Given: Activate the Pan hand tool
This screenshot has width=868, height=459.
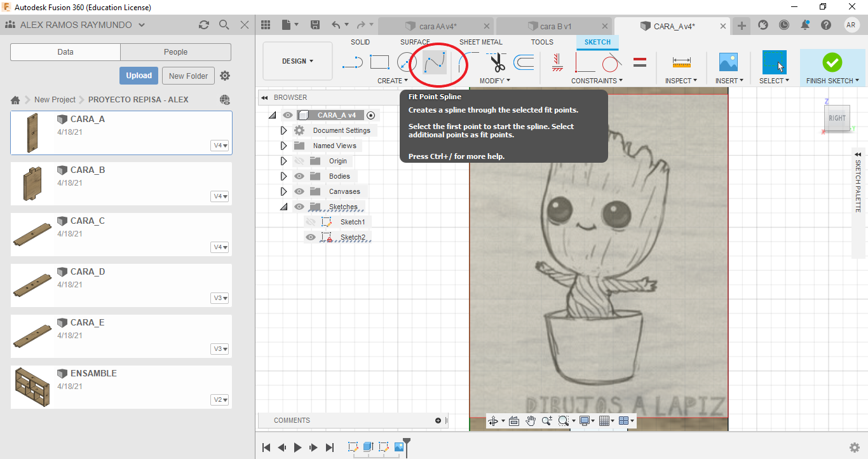Looking at the screenshot, I should pyautogui.click(x=530, y=421).
